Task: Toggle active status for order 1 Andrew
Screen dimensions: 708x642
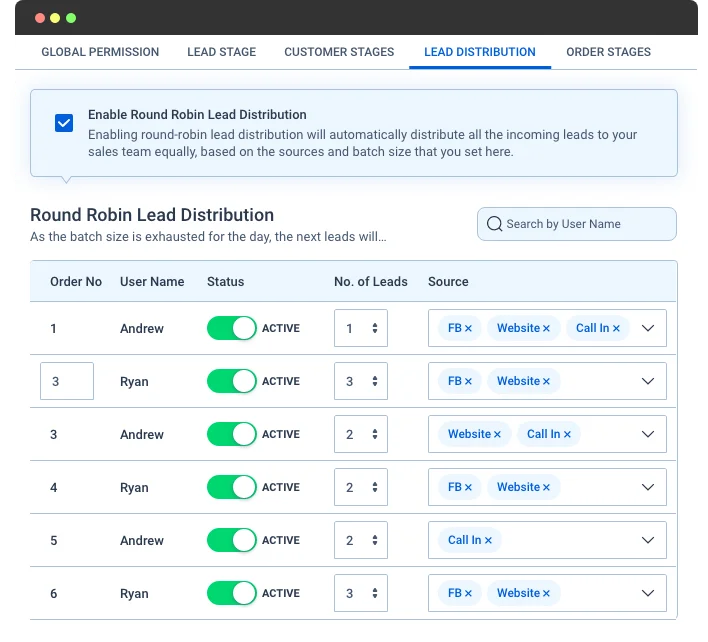Action: pos(232,328)
